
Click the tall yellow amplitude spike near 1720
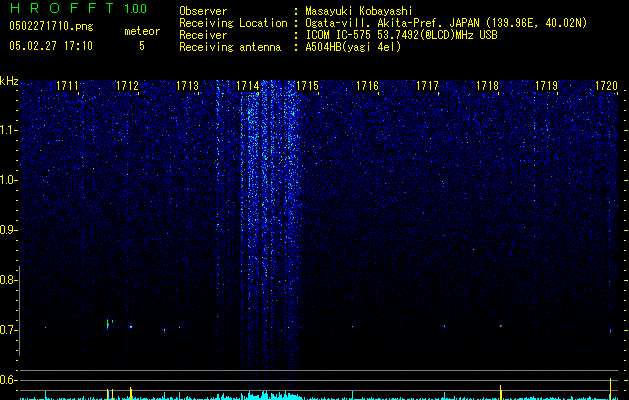(x=610, y=388)
